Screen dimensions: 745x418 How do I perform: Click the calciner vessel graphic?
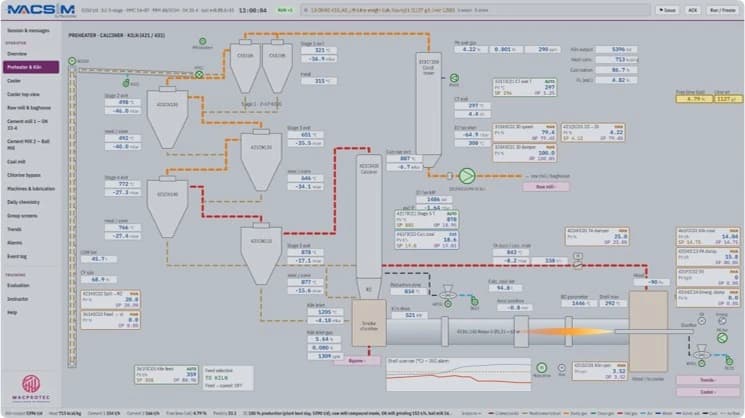[x=369, y=216]
